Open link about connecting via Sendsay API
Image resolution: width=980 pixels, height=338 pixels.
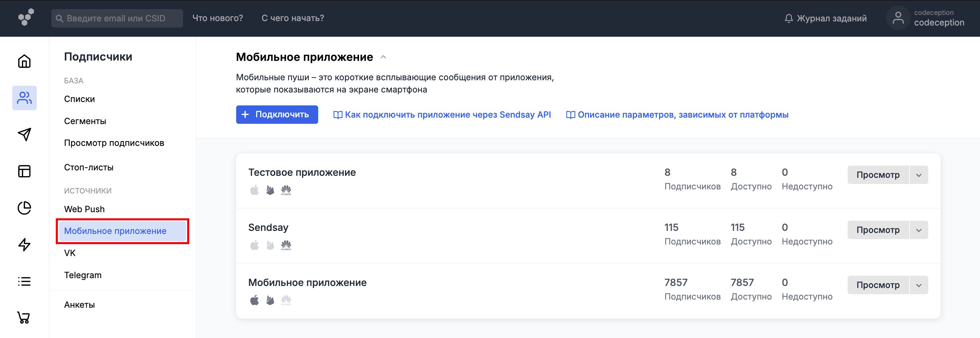(x=442, y=115)
